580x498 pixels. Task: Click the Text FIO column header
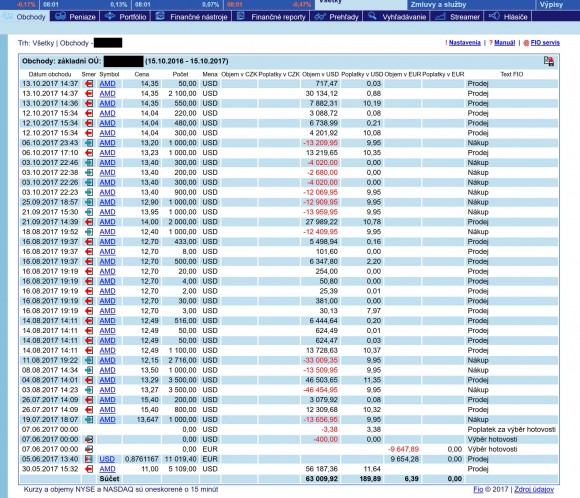512,74
